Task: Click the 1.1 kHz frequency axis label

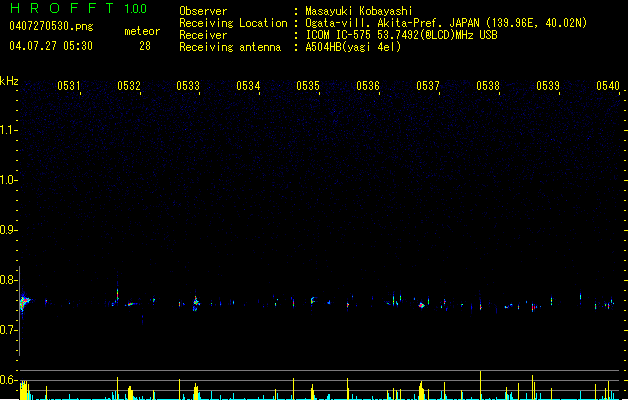Action: [x=8, y=130]
